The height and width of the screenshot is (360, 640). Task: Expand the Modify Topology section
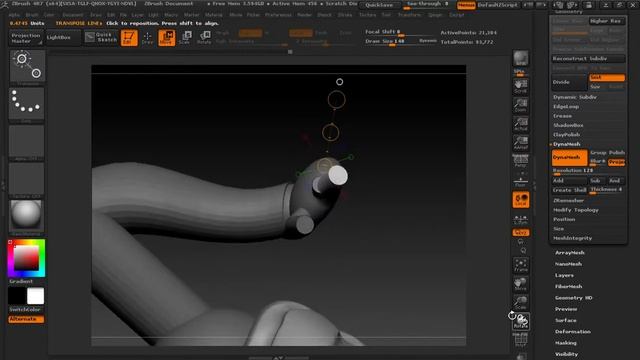click(x=576, y=210)
